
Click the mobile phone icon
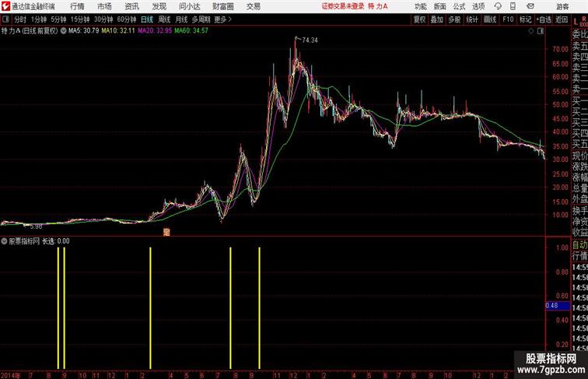pyautogui.click(x=513, y=6)
